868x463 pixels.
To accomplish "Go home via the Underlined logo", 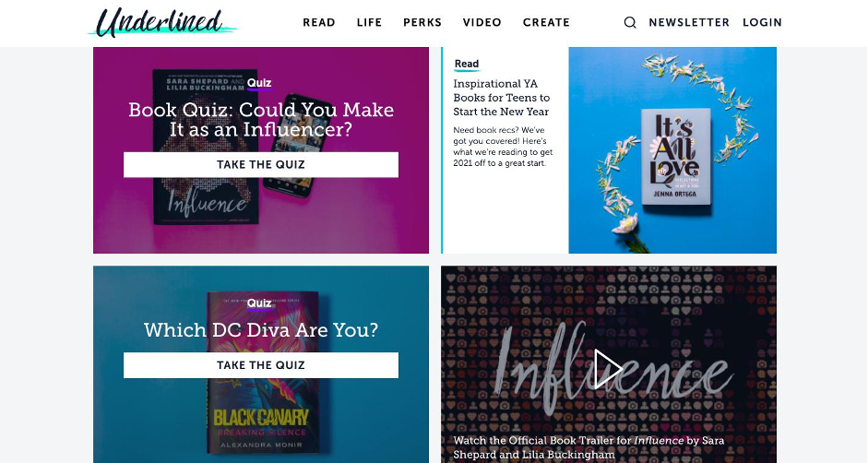I will coord(162,23).
